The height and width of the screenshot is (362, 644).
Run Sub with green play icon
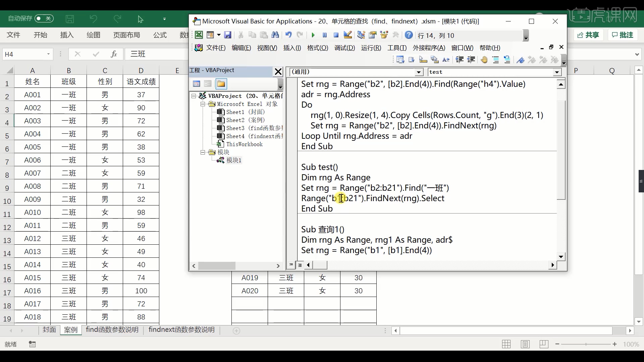click(x=313, y=35)
